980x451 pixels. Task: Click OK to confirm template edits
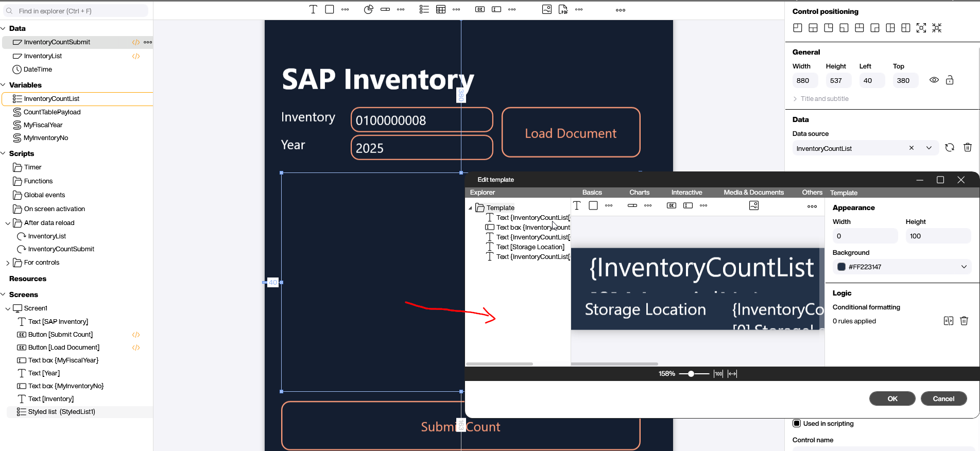click(x=892, y=398)
